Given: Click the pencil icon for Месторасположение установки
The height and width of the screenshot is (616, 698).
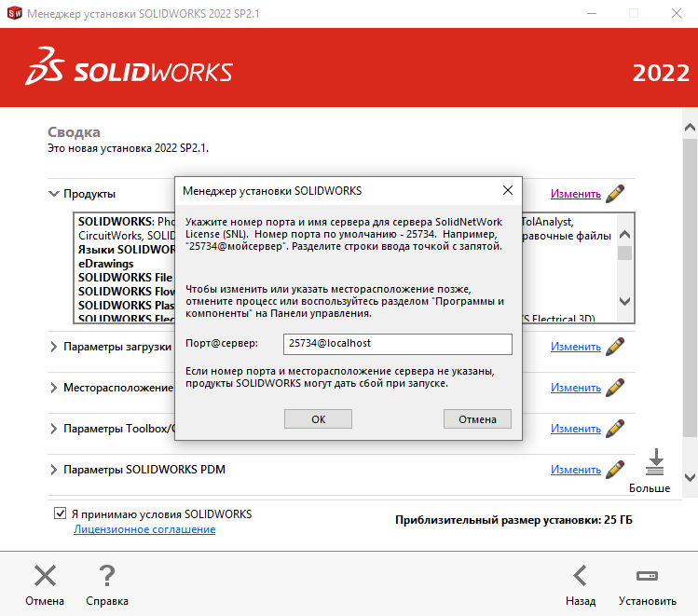Looking at the screenshot, I should (x=615, y=388).
